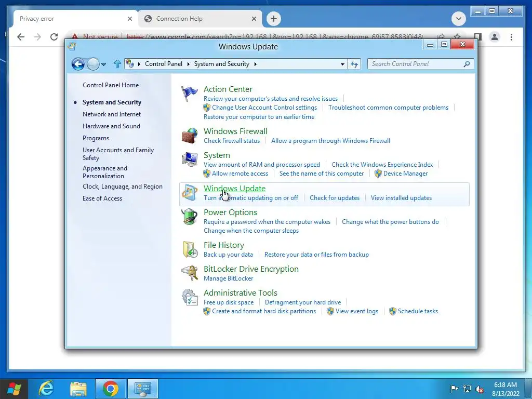Click Check for updates
This screenshot has height=399, width=532.
point(335,198)
